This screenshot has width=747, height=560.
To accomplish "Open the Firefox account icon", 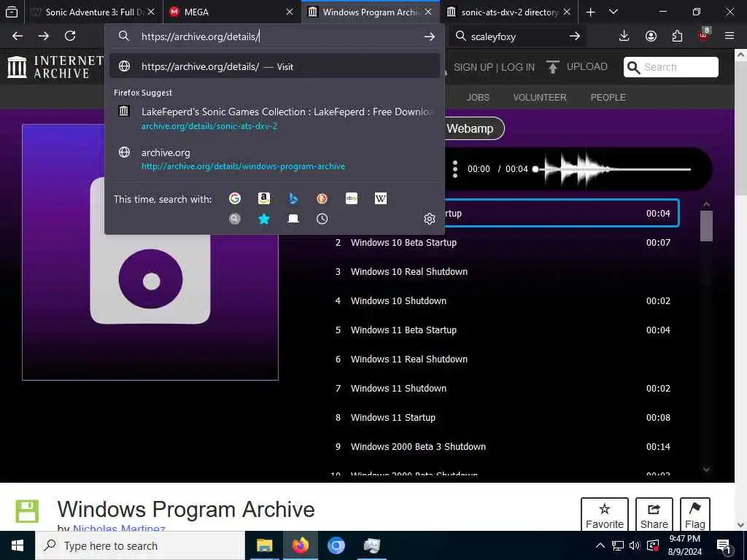I will tap(651, 36).
